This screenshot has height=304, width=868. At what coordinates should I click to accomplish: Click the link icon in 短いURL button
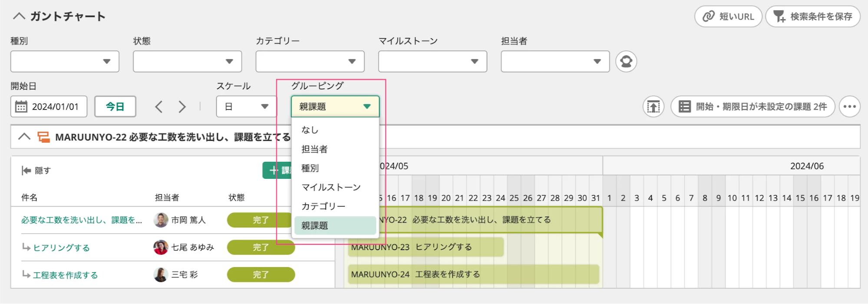(x=709, y=17)
